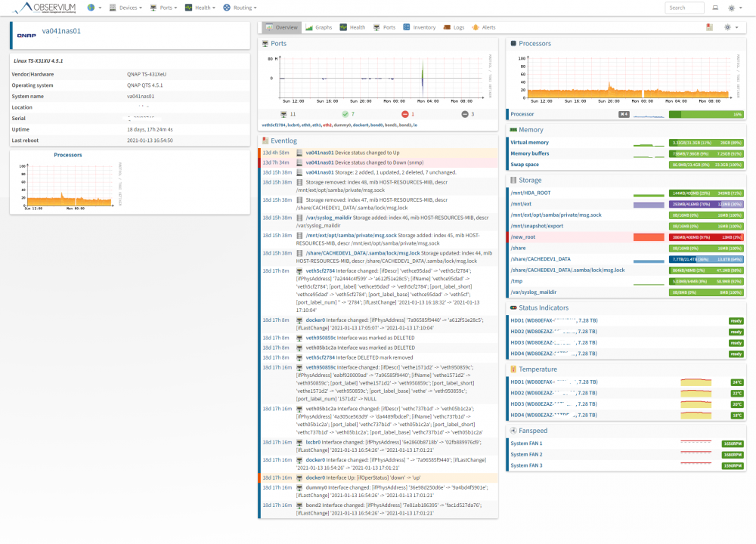The height and width of the screenshot is (544, 756).
Task: Switch to the Graphs tab
Action: tap(319, 27)
